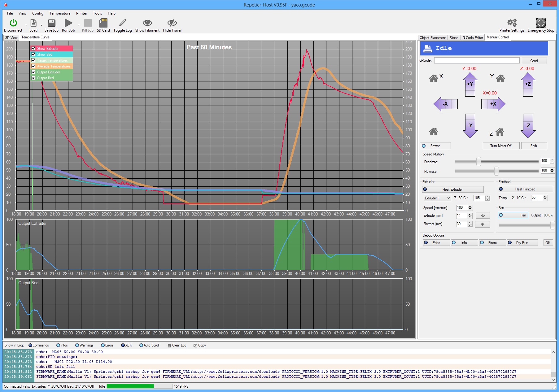Increase the Flowrate 100 value spinner
Screen dimensions: 559x392
coord(552,169)
